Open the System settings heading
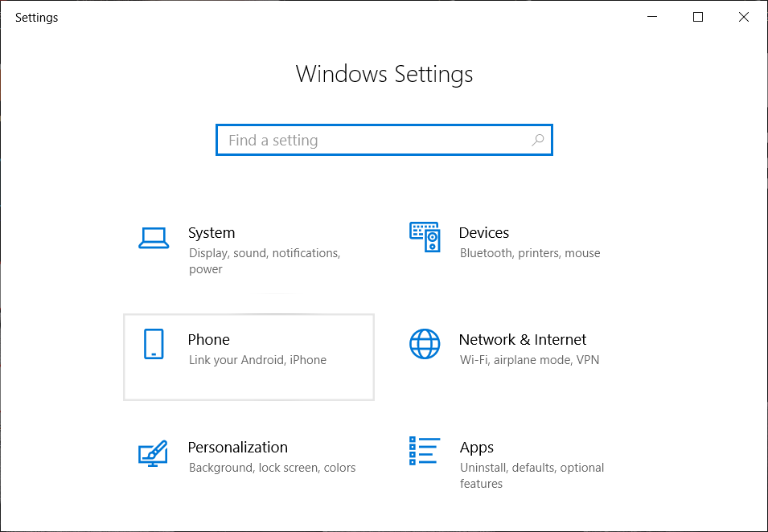 212,233
